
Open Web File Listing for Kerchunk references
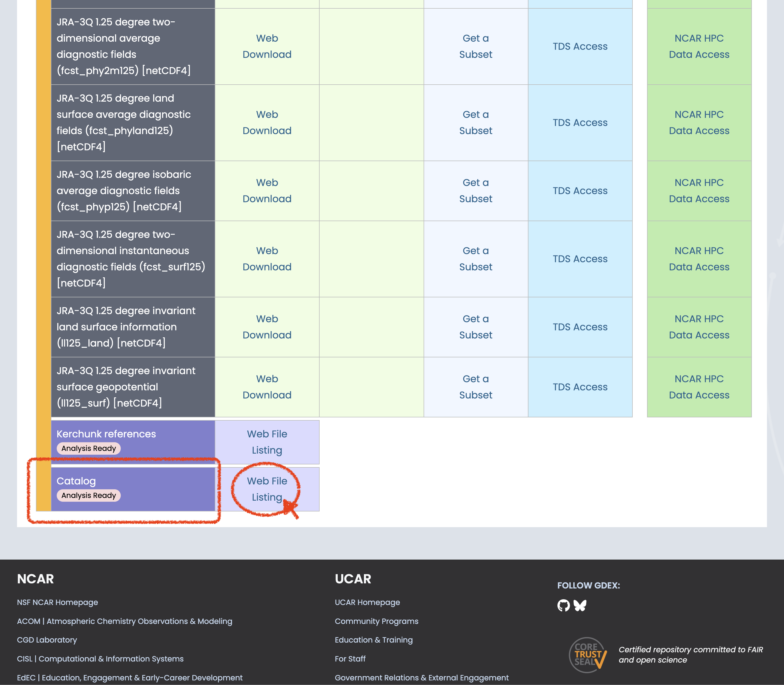(x=267, y=442)
